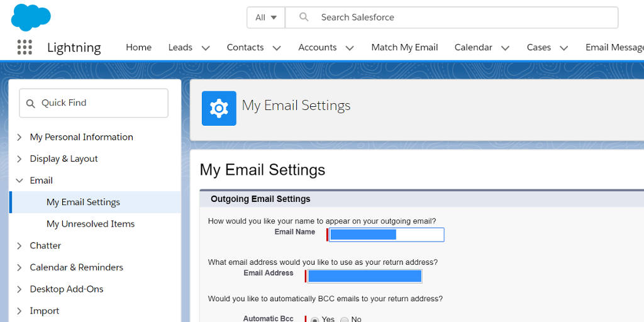The width and height of the screenshot is (644, 322).
Task: Open the Calendar tab dropdown chevron
Action: pos(505,48)
